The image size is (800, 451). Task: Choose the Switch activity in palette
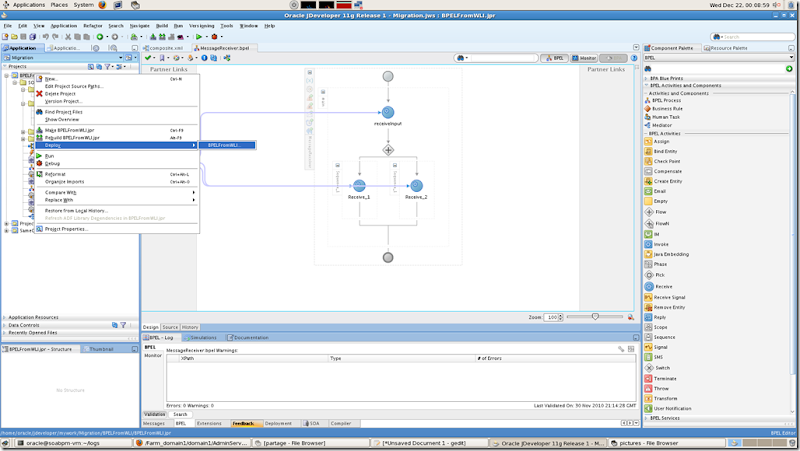(x=662, y=368)
